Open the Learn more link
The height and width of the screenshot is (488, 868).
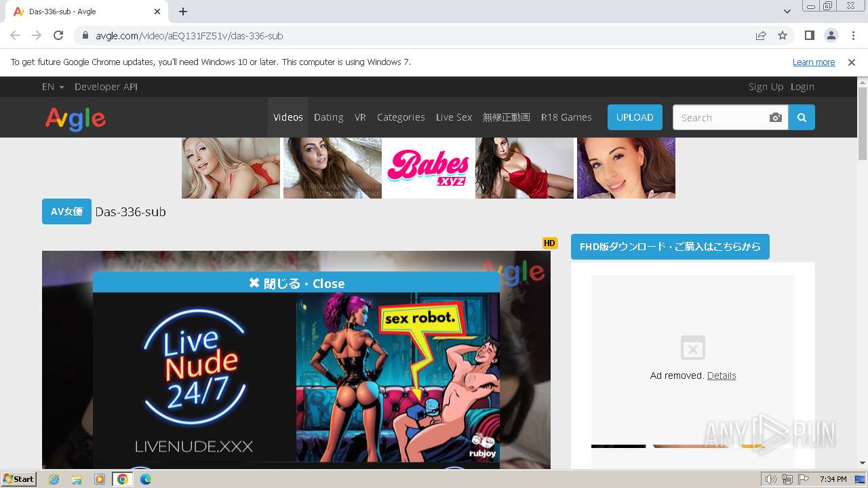[x=814, y=62]
